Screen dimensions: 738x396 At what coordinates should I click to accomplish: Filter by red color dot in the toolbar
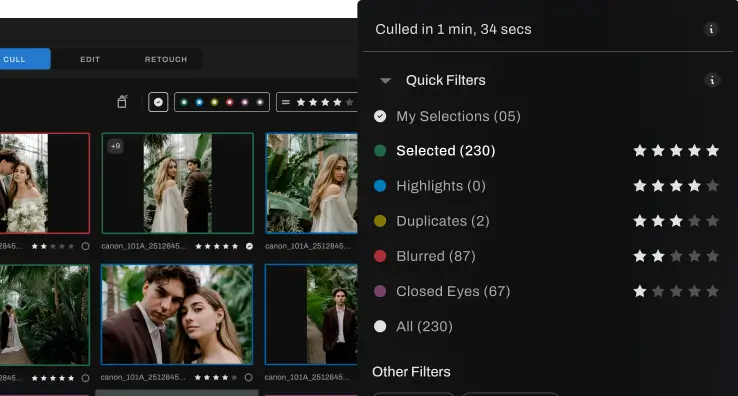(229, 102)
